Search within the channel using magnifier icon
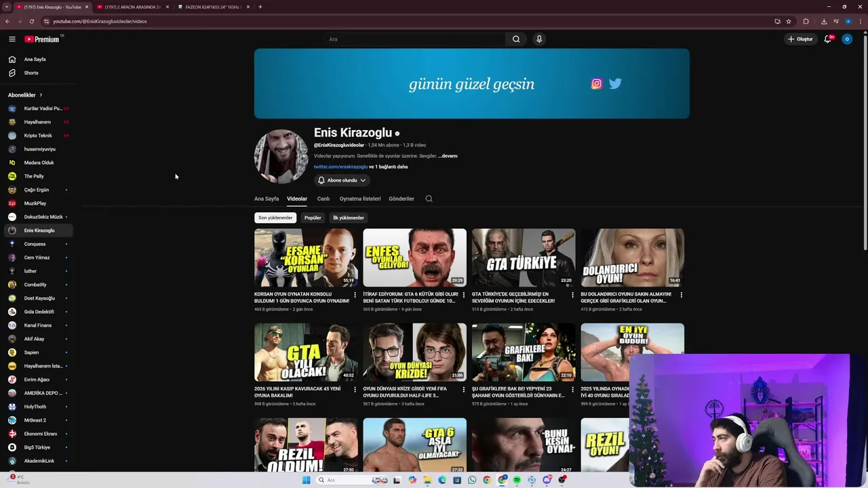The image size is (868, 488). point(429,199)
